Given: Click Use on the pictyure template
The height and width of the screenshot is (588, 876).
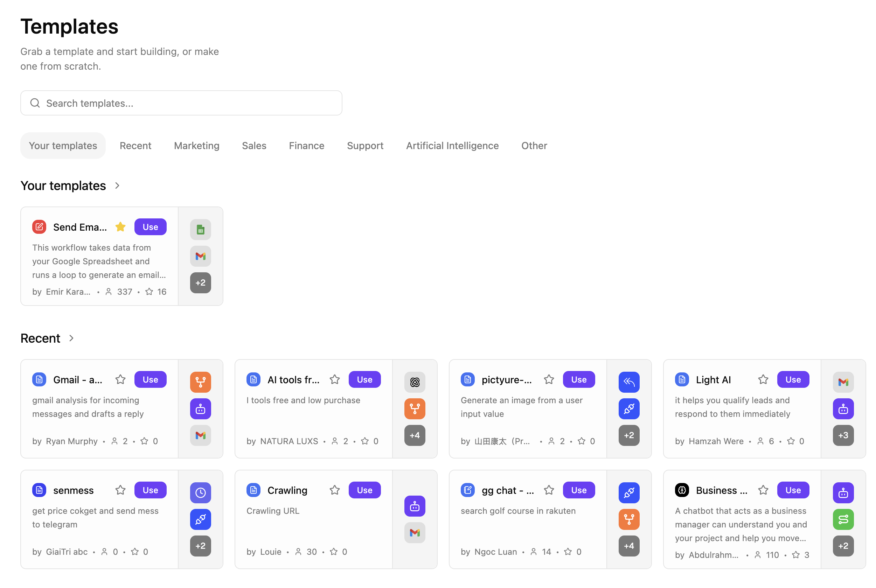Looking at the screenshot, I should point(578,379).
